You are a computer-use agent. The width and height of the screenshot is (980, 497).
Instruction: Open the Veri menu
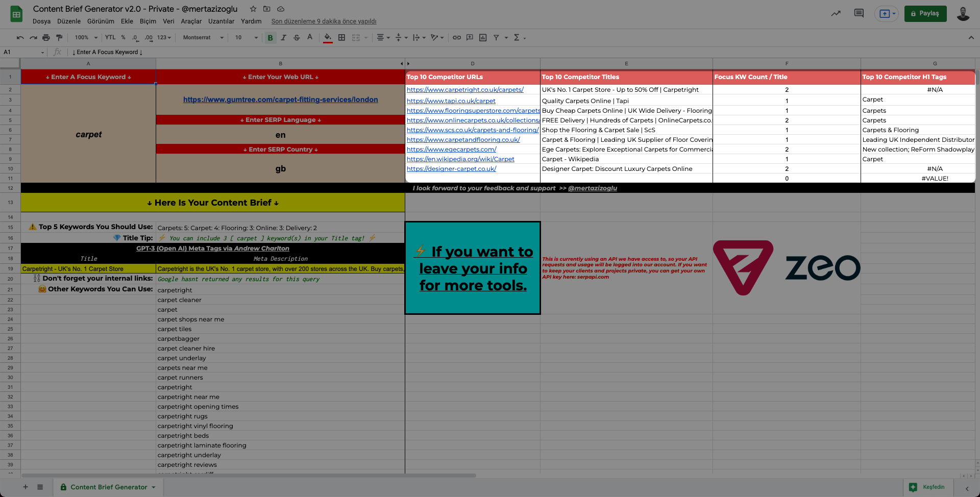click(168, 21)
